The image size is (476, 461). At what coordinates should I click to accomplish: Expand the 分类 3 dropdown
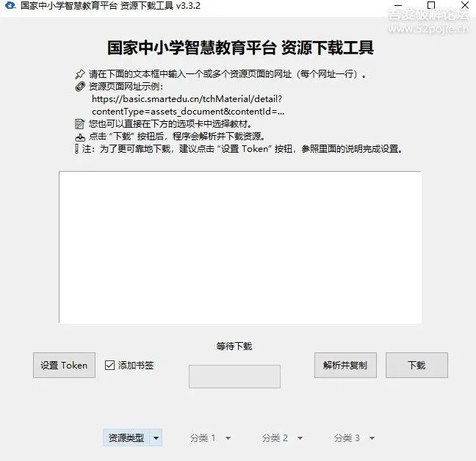coord(354,438)
